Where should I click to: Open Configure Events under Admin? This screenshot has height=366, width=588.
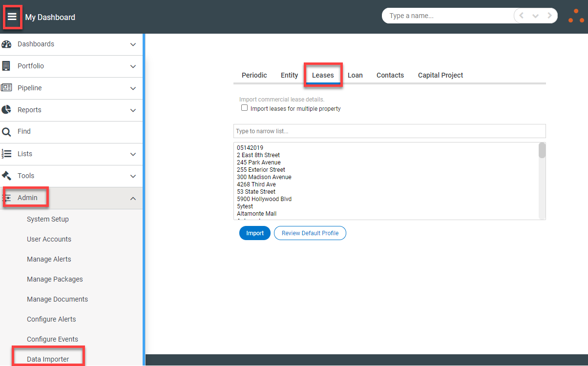pos(52,339)
